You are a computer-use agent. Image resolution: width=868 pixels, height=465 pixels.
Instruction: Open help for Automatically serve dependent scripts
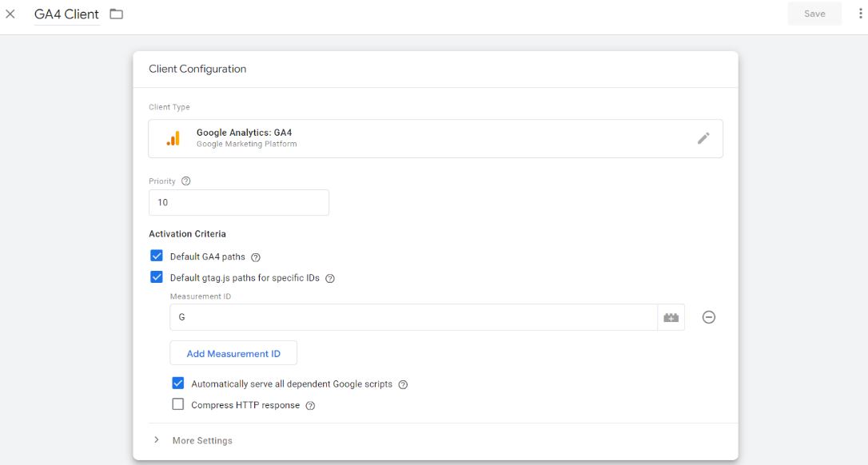403,384
